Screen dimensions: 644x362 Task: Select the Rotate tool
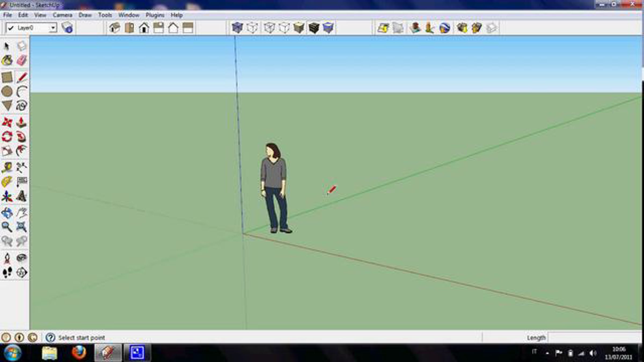[7, 137]
